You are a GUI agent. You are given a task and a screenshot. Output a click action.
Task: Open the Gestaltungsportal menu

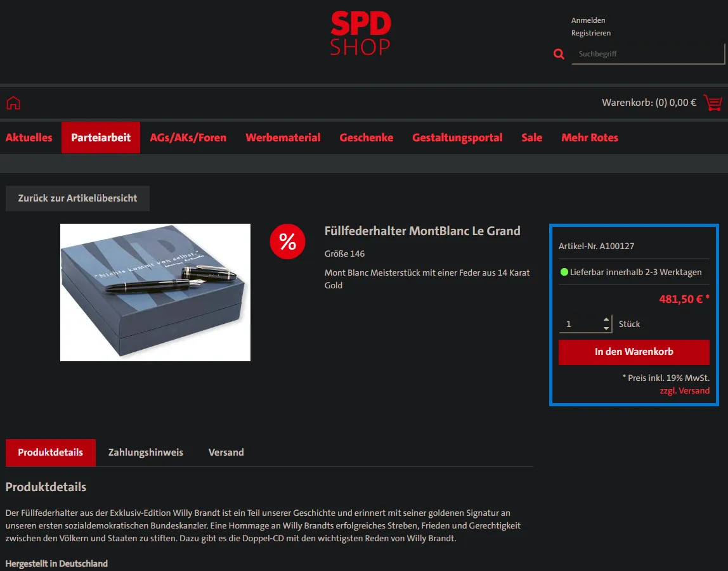tap(457, 138)
